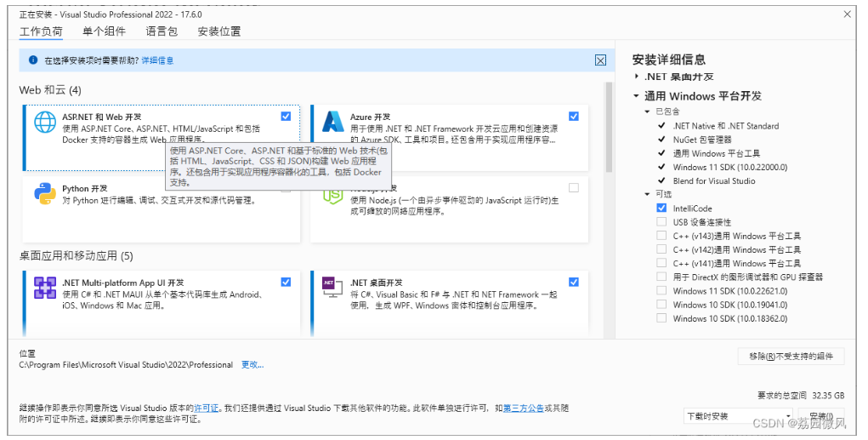Click the 安装详细信息 panel heading
This screenshot has width=868, height=440.
669,60
